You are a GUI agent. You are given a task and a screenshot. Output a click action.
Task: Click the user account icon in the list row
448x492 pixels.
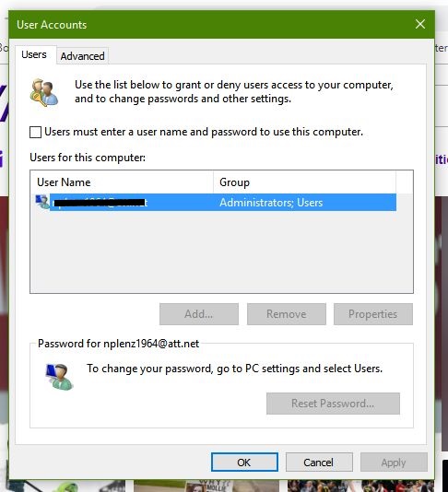[x=42, y=202]
